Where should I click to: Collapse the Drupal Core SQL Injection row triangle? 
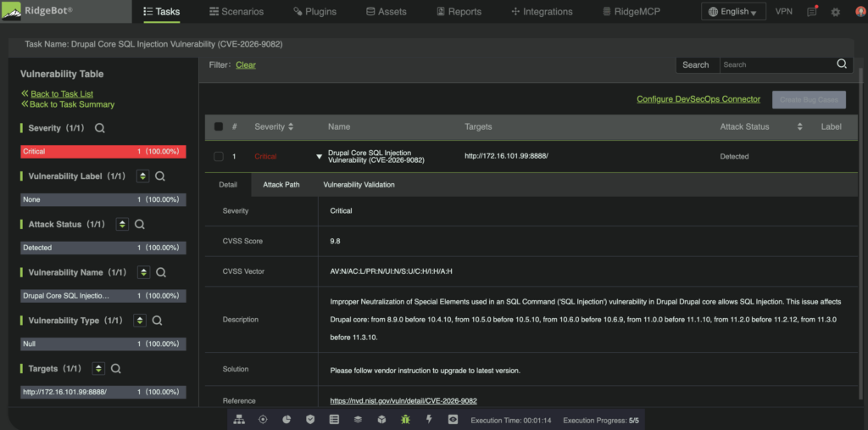(319, 157)
